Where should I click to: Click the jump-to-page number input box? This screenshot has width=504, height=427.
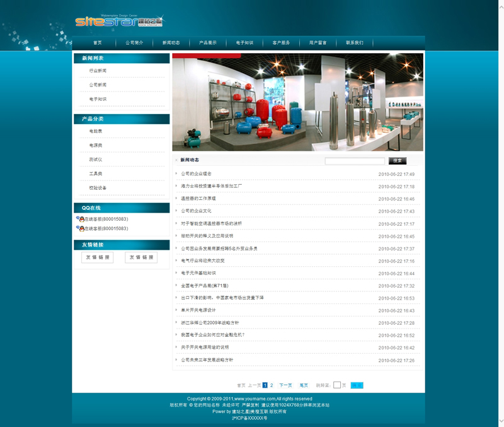[337, 385]
